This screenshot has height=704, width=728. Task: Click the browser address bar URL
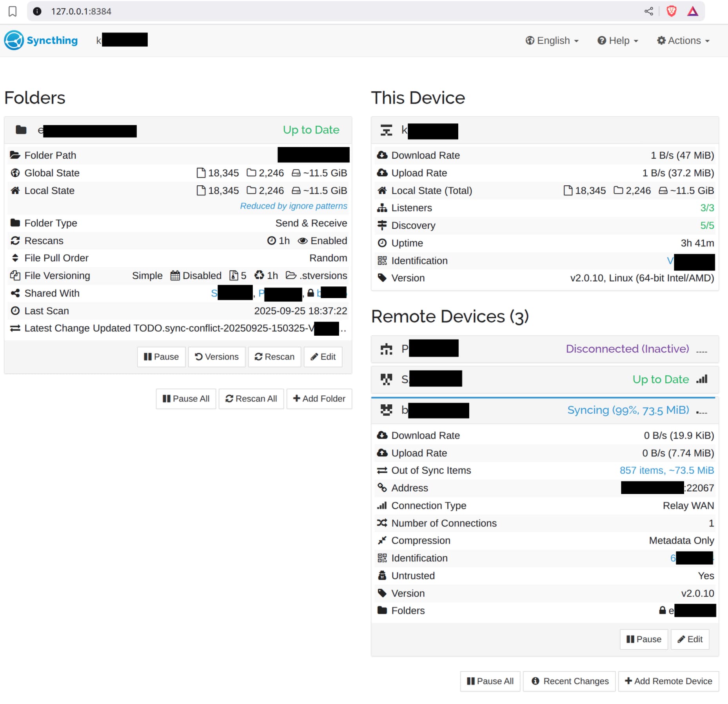pos(81,11)
